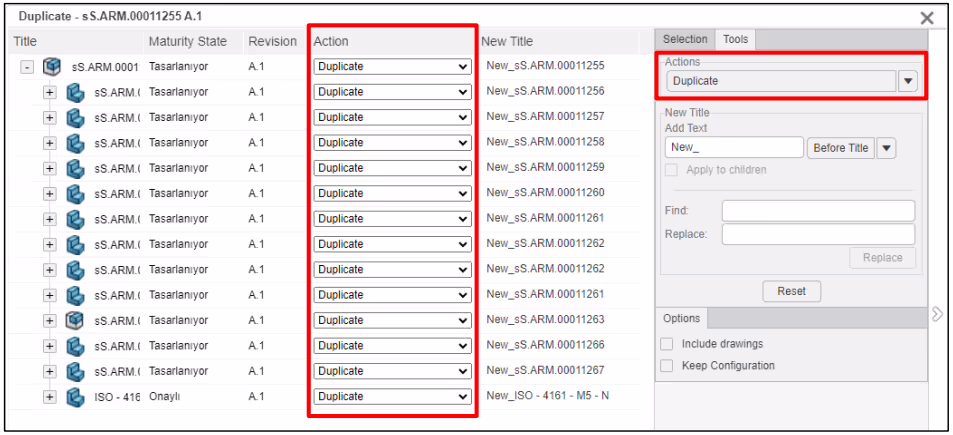Click the Reset button
Viewport: 953px width, 435px height.
791,292
